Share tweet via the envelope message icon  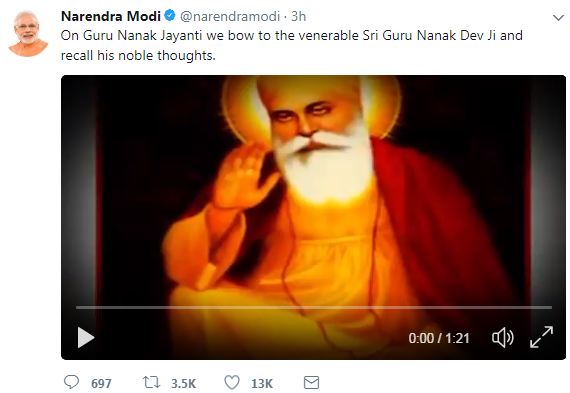coord(312,382)
